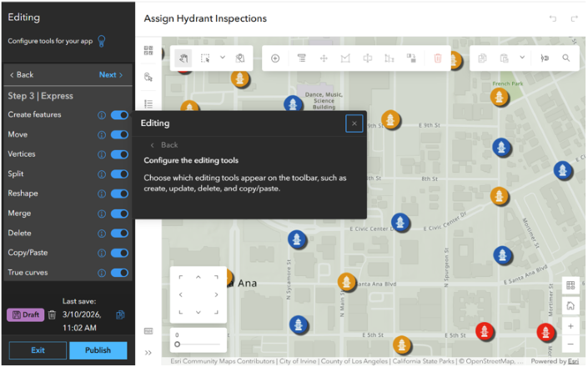This screenshot has width=588, height=367.
Task: Turn off the Merge switch
Action: coord(119,214)
